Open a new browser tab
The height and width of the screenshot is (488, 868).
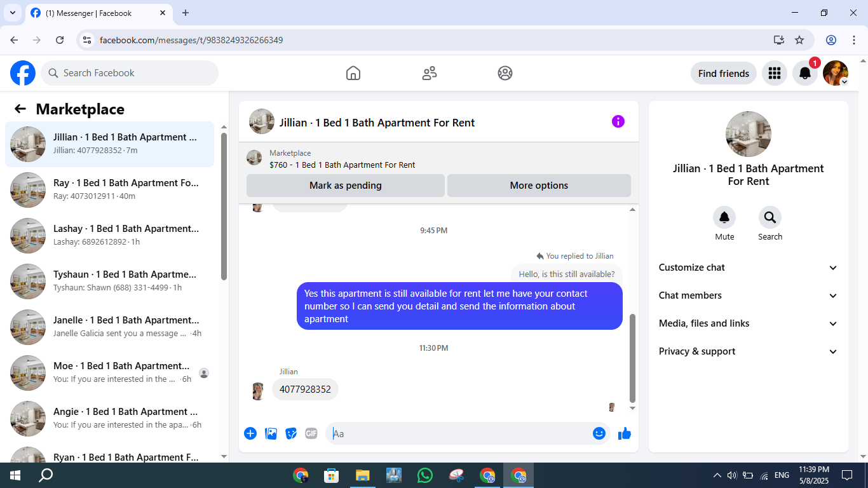[x=186, y=13]
